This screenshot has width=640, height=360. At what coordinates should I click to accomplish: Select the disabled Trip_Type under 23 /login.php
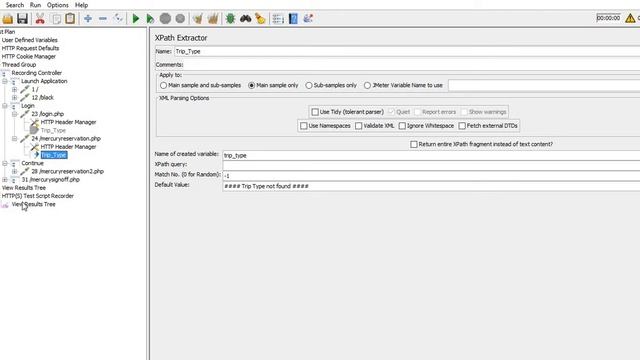tap(53, 130)
